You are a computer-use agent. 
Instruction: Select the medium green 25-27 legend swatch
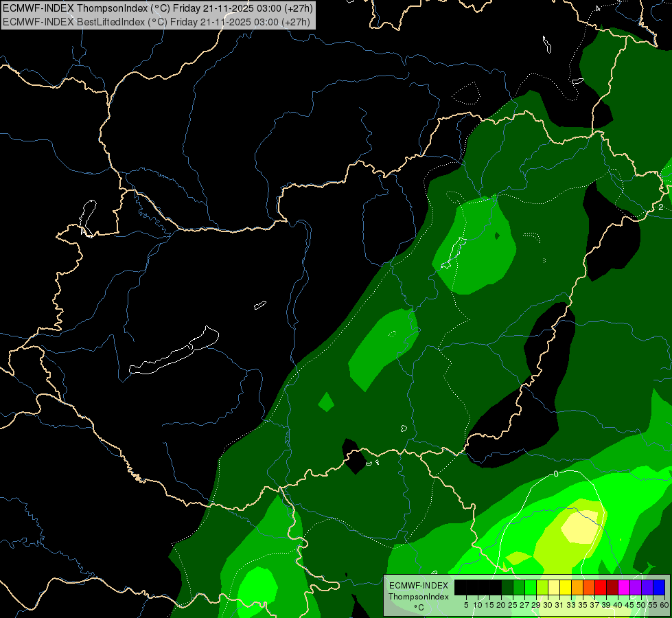(x=518, y=588)
